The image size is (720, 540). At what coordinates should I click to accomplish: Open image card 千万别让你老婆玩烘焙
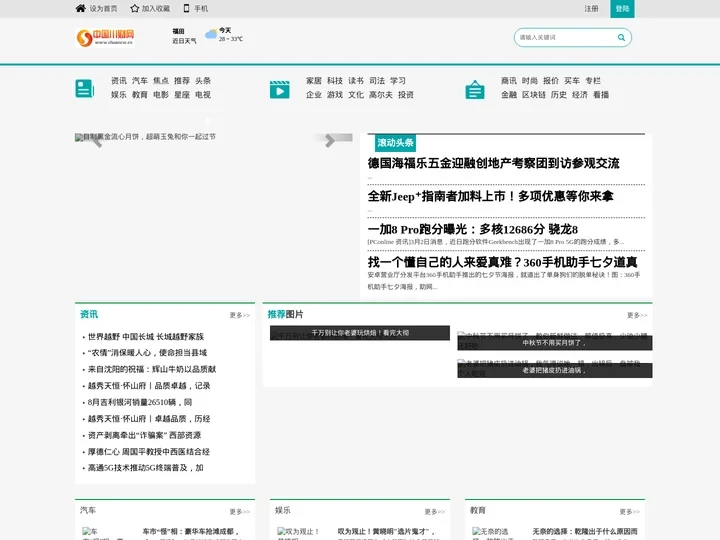tap(360, 333)
